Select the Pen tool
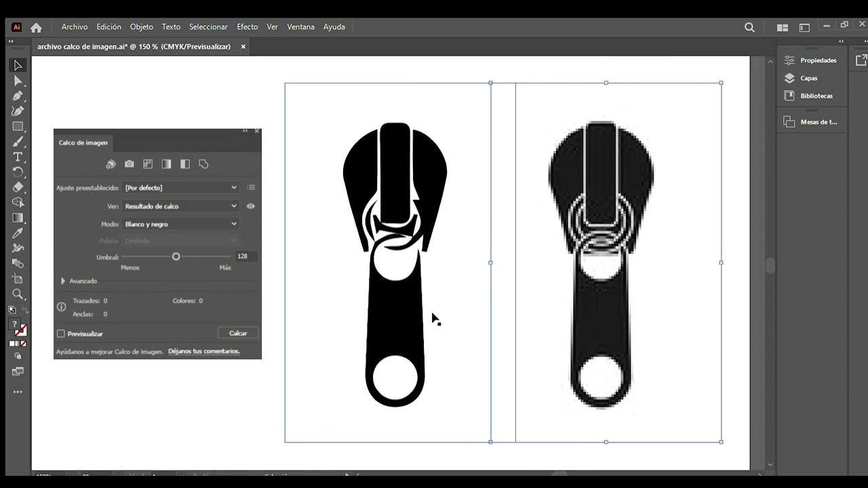868x488 pixels. pyautogui.click(x=18, y=96)
